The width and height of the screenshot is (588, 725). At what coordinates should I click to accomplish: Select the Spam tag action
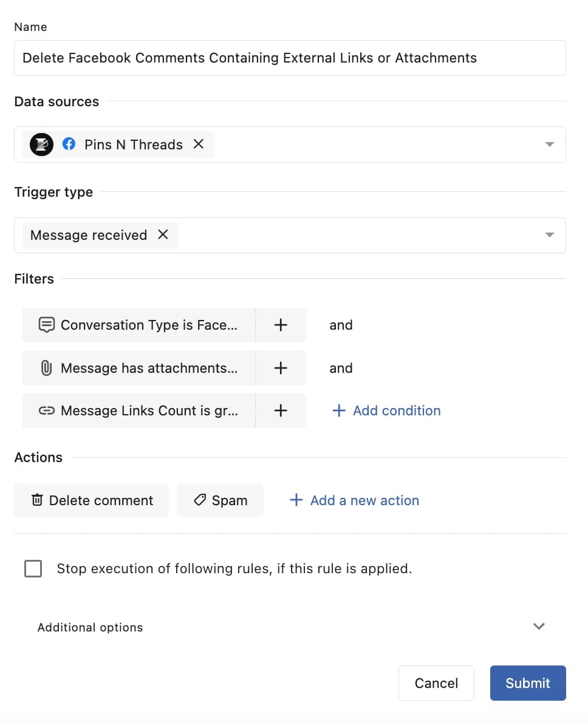click(220, 500)
